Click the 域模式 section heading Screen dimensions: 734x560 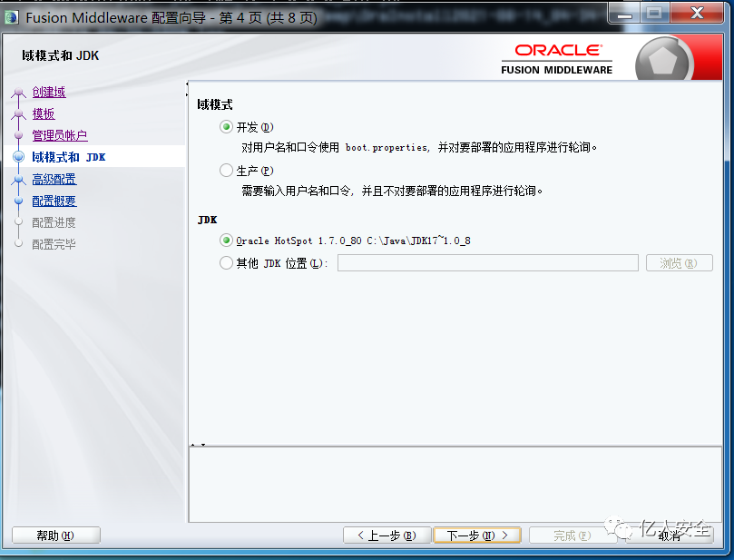(x=215, y=104)
